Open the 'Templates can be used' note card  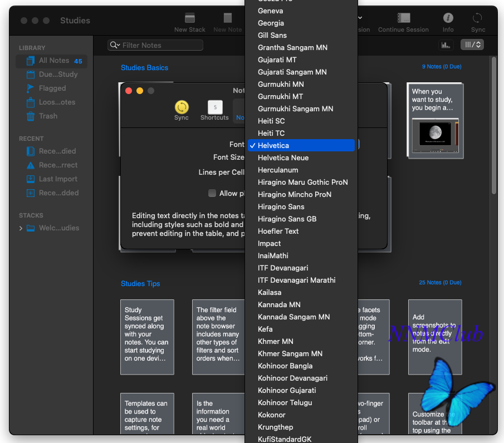click(147, 414)
